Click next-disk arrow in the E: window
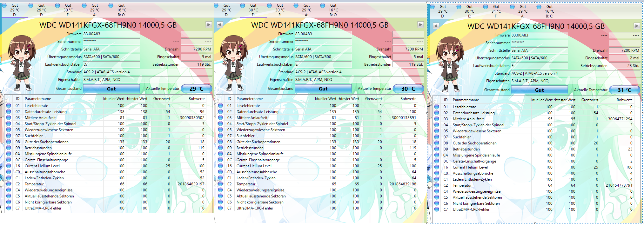Viewport: 644px width, 226px height. click(x=420, y=24)
